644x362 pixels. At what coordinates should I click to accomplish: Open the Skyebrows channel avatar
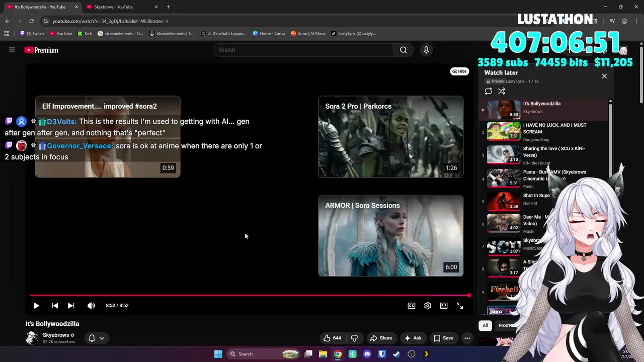click(32, 338)
